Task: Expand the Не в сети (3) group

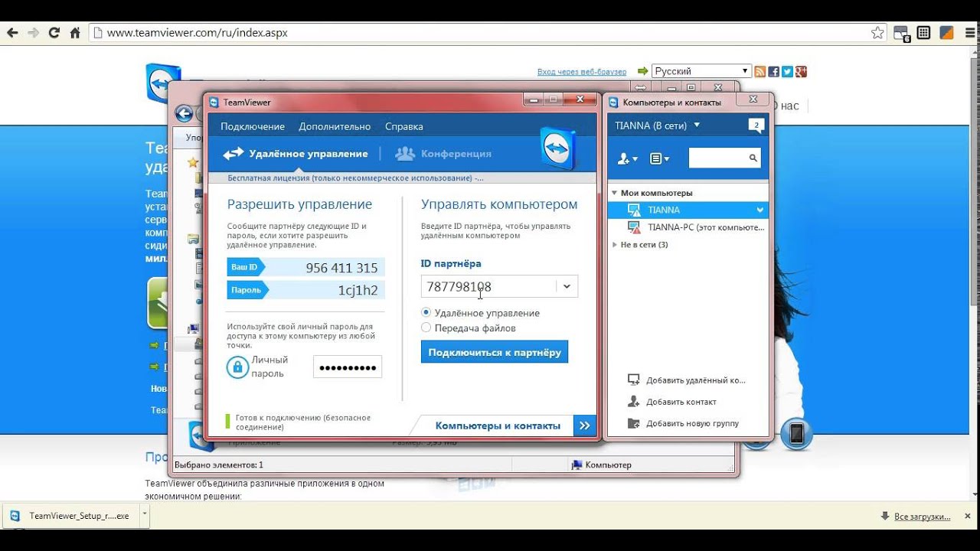Action: pos(614,245)
